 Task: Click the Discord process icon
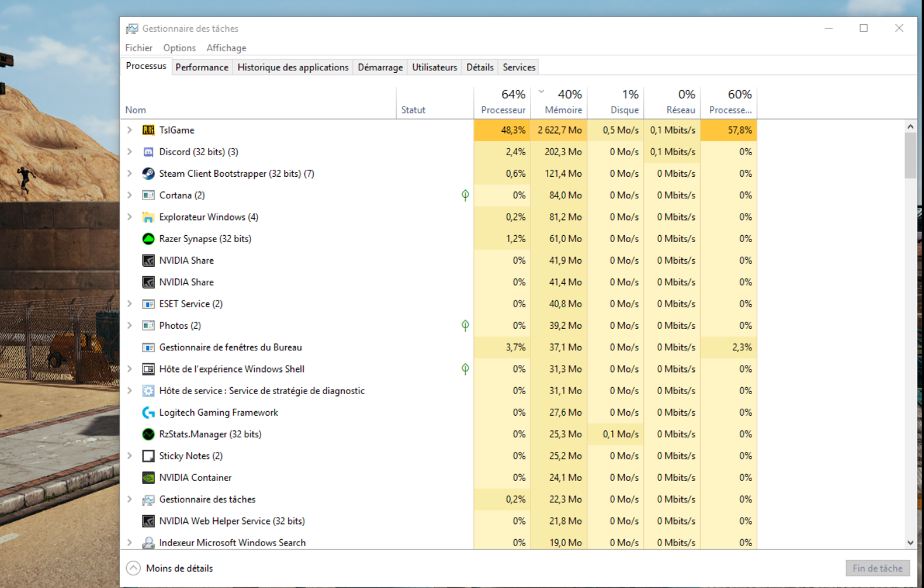[148, 152]
